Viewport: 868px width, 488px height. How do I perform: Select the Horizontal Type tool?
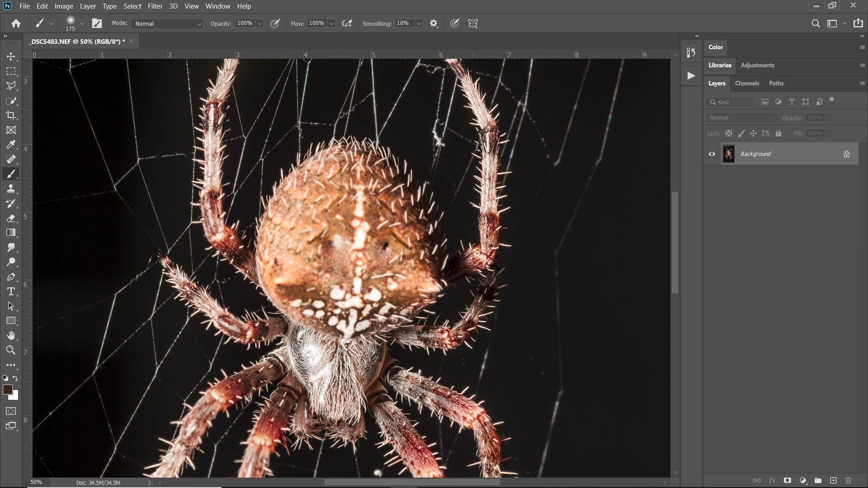tap(11, 291)
